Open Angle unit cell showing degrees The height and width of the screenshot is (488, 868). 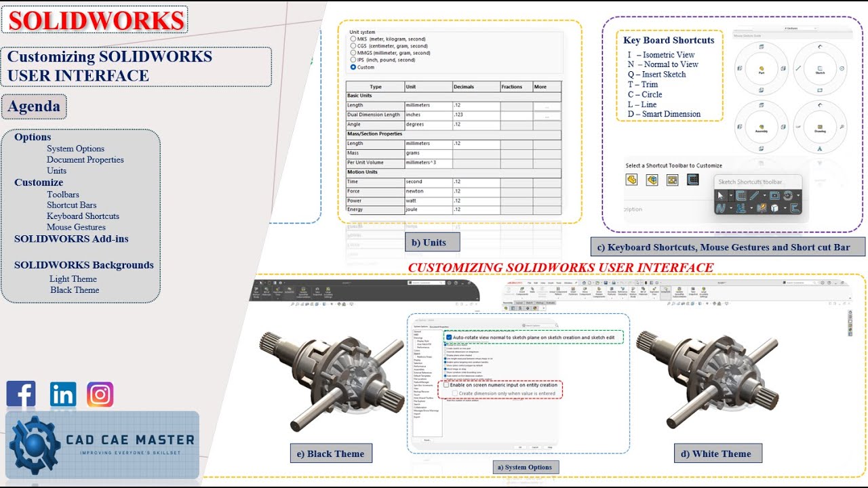(428, 124)
